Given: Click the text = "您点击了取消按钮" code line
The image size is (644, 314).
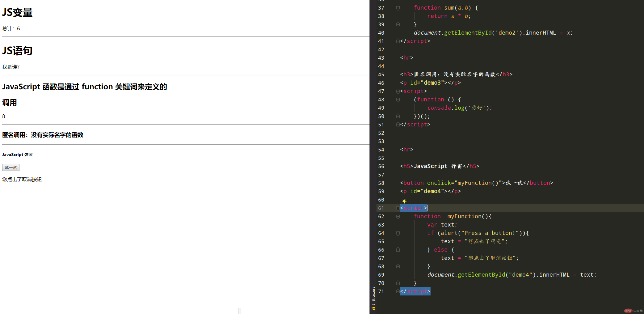Looking at the screenshot, I should point(480,258).
